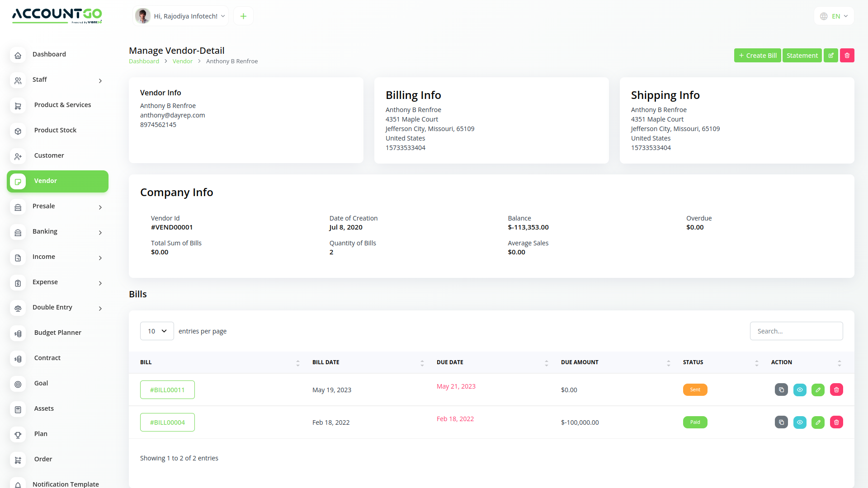View bill #BILL00011 with the eye icon
Viewport: 868px width, 488px height.
[800, 389]
